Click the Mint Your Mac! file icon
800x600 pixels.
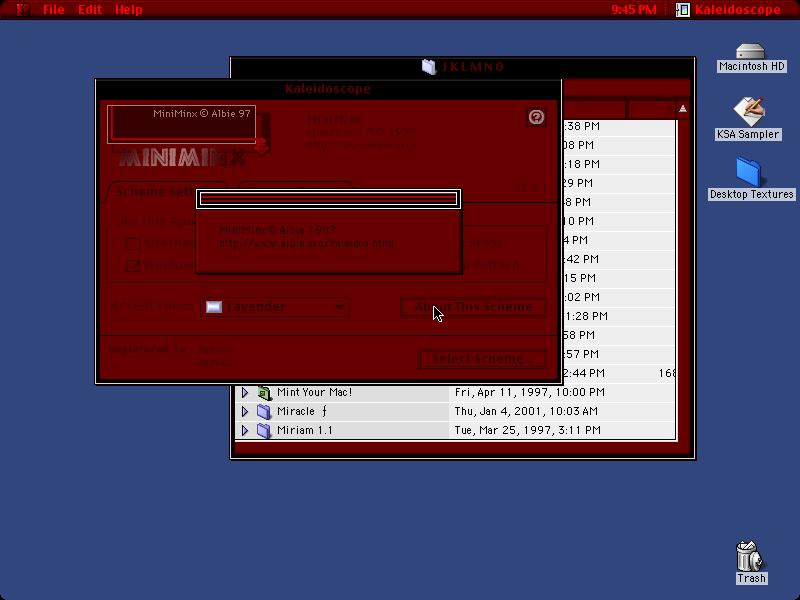point(264,392)
